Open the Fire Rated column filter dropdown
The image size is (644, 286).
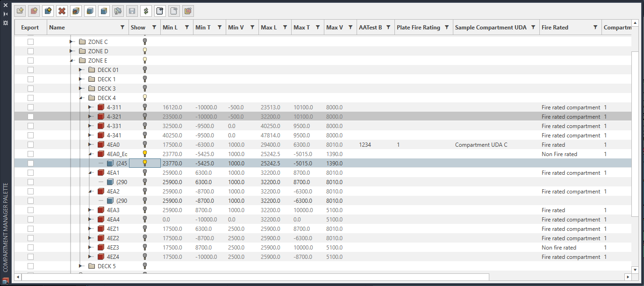coord(595,28)
